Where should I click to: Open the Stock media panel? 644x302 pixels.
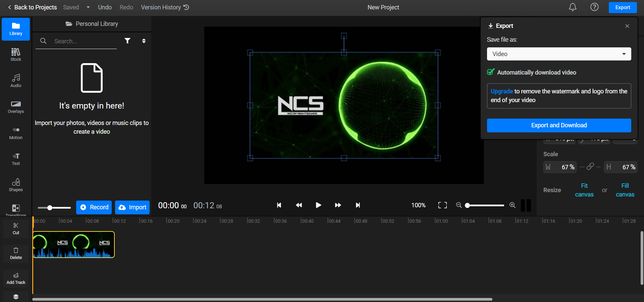pos(16,55)
